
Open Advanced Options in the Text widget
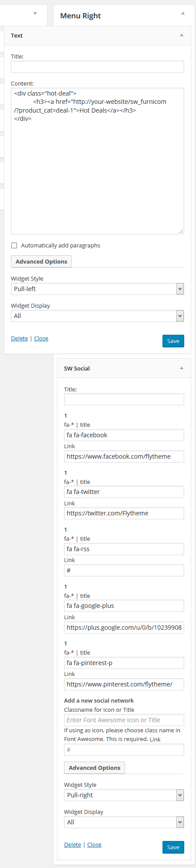[x=41, y=261]
